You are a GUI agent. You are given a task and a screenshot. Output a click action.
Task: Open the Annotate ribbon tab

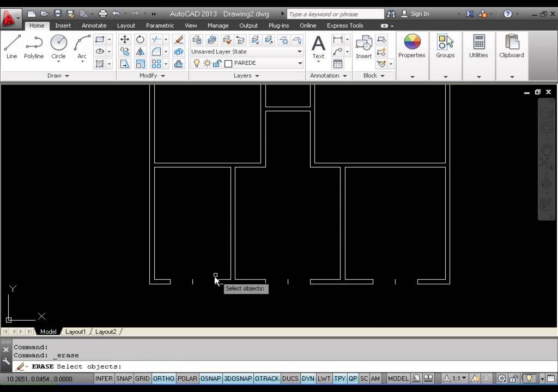coord(94,26)
